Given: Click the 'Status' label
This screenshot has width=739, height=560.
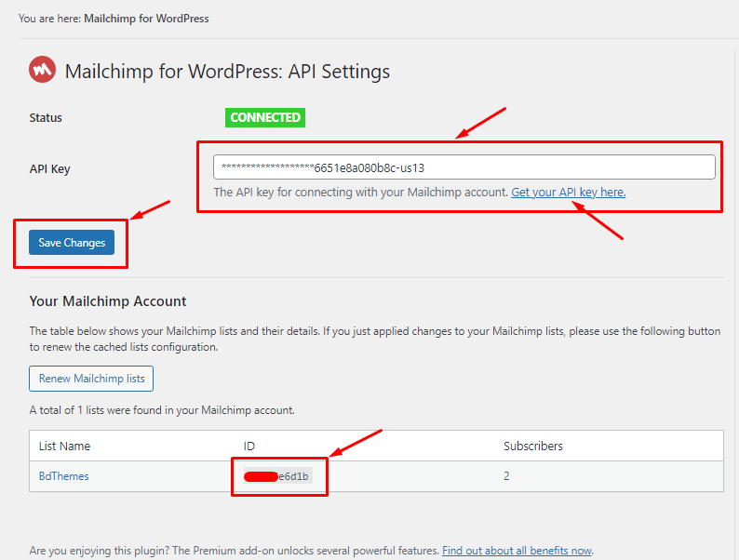Looking at the screenshot, I should 46,118.
